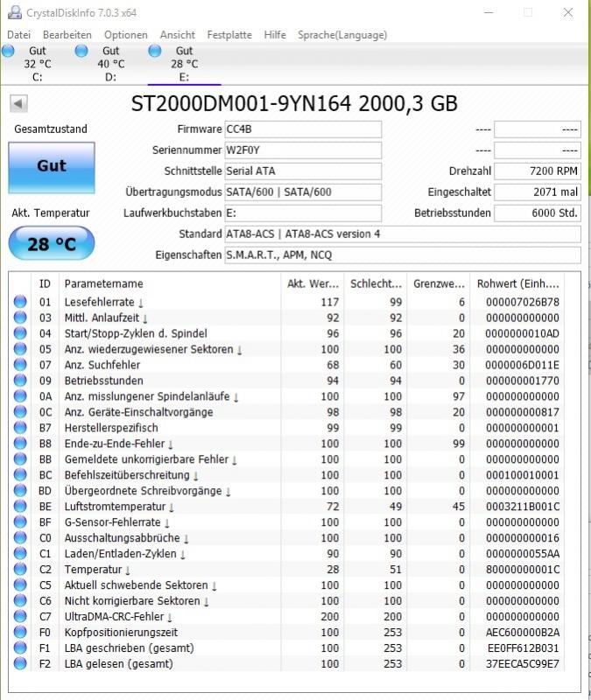
Task: Click the Drehzahl field 7200 RPM
Action: (x=538, y=171)
